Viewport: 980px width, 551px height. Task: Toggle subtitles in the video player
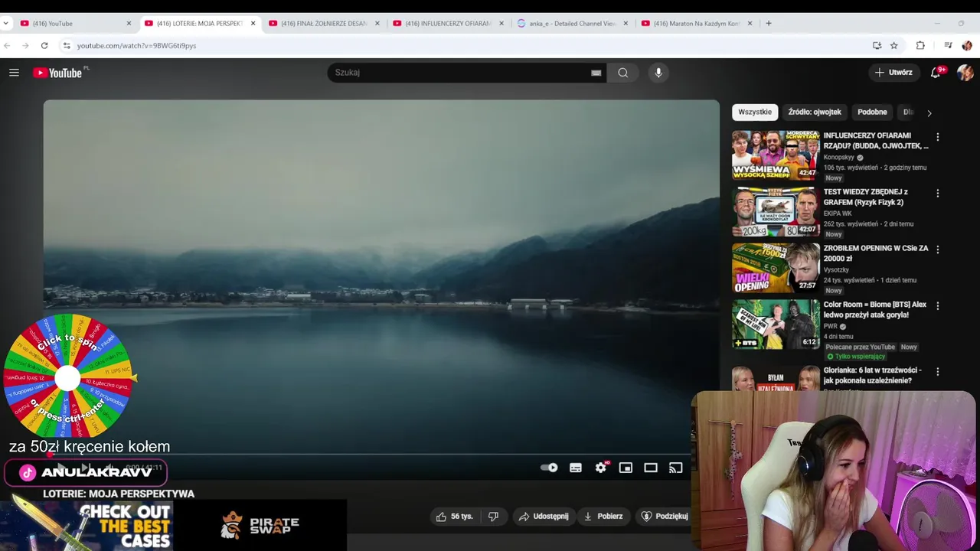(576, 468)
